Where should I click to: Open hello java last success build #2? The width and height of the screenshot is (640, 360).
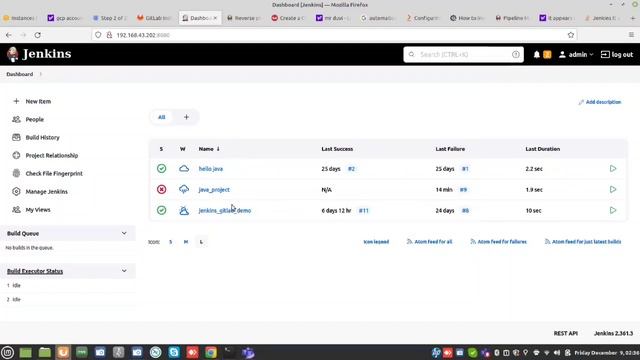point(351,169)
